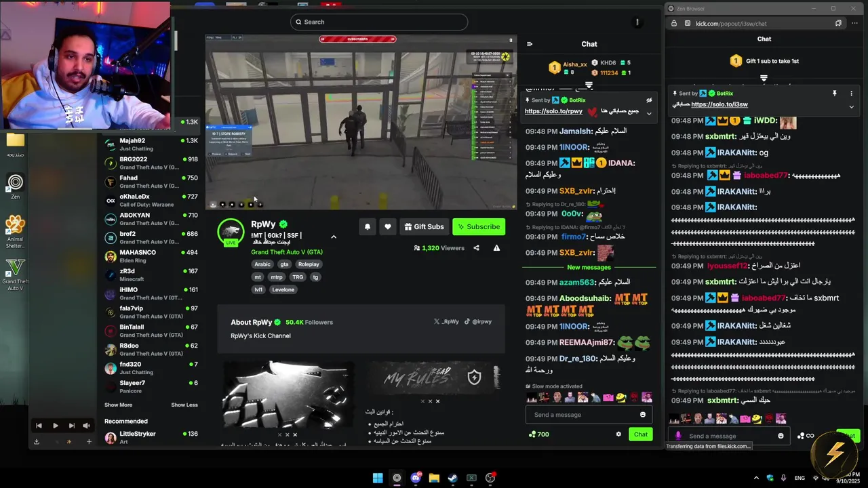Screen dimensions: 868x488
Task: Open the @irpwy TikTok link
Action: [x=478, y=322]
